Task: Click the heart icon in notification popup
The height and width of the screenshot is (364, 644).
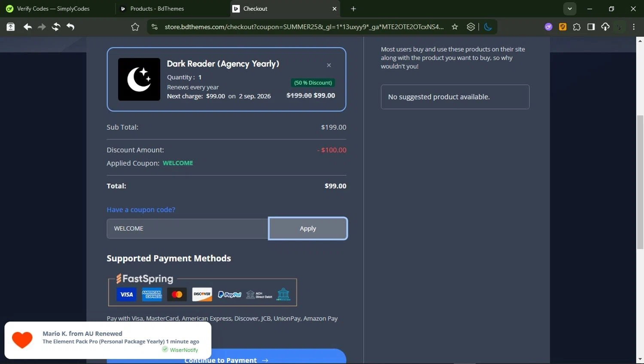Action: click(22, 340)
